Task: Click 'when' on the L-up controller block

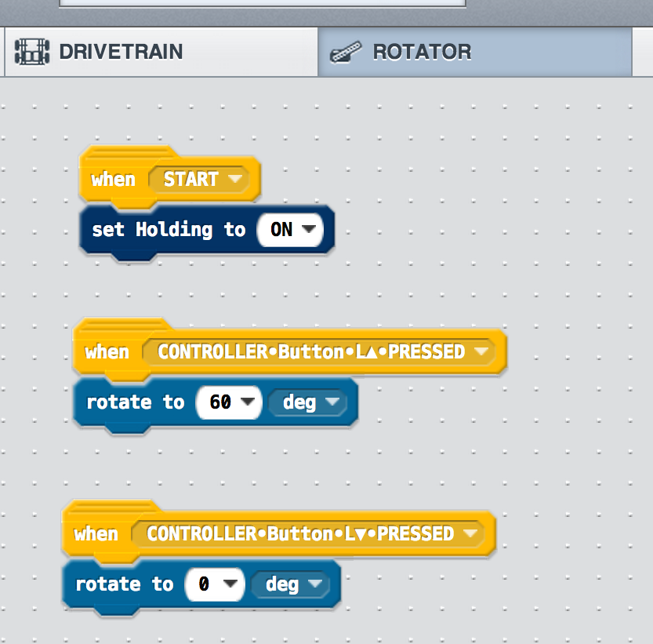Action: [x=107, y=352]
